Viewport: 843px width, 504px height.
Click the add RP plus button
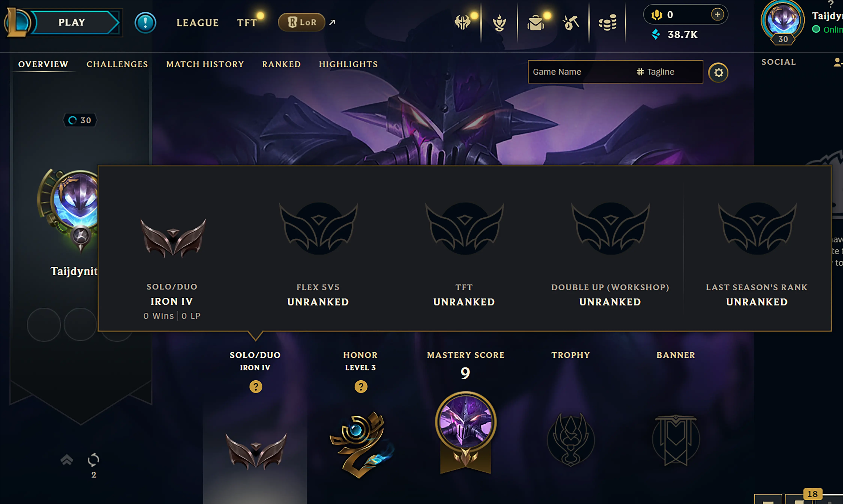point(717,15)
